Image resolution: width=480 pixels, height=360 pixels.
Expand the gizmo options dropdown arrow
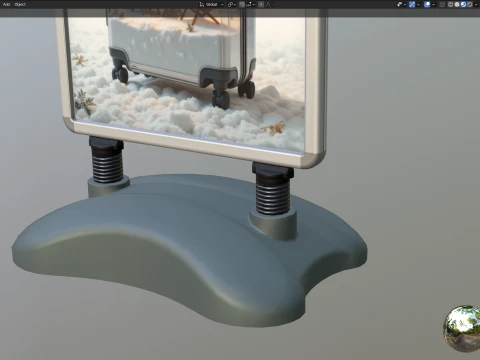[419, 4]
